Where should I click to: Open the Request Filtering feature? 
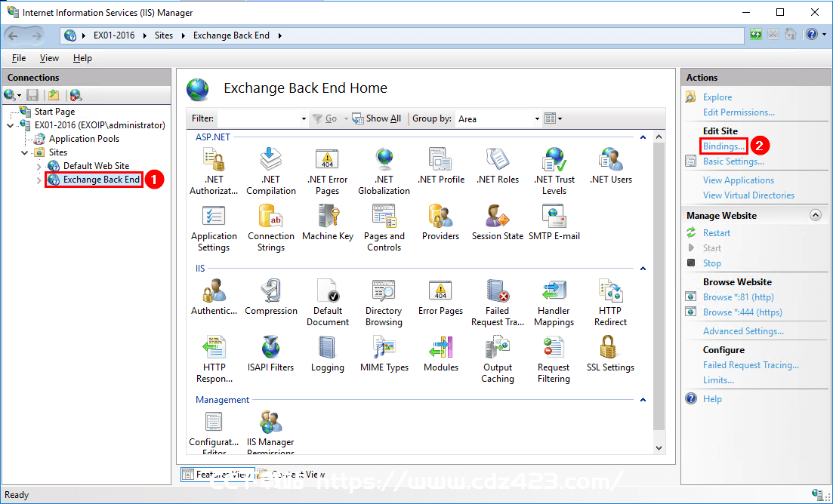pyautogui.click(x=554, y=360)
